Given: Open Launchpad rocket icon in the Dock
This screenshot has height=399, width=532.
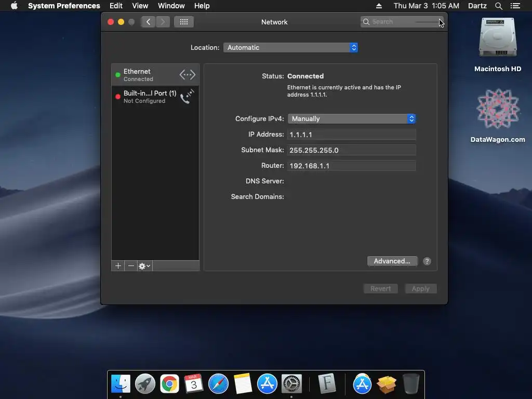Looking at the screenshot, I should pos(145,384).
